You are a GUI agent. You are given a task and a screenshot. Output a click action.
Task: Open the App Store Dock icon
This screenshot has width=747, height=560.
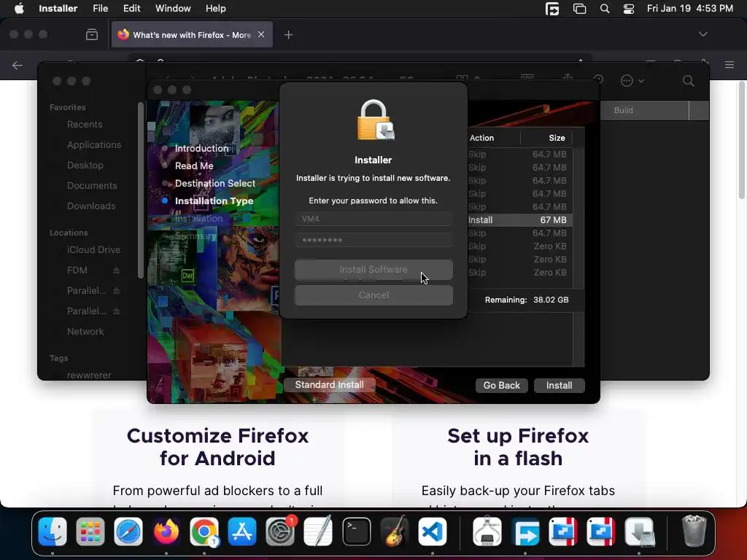pos(242,532)
